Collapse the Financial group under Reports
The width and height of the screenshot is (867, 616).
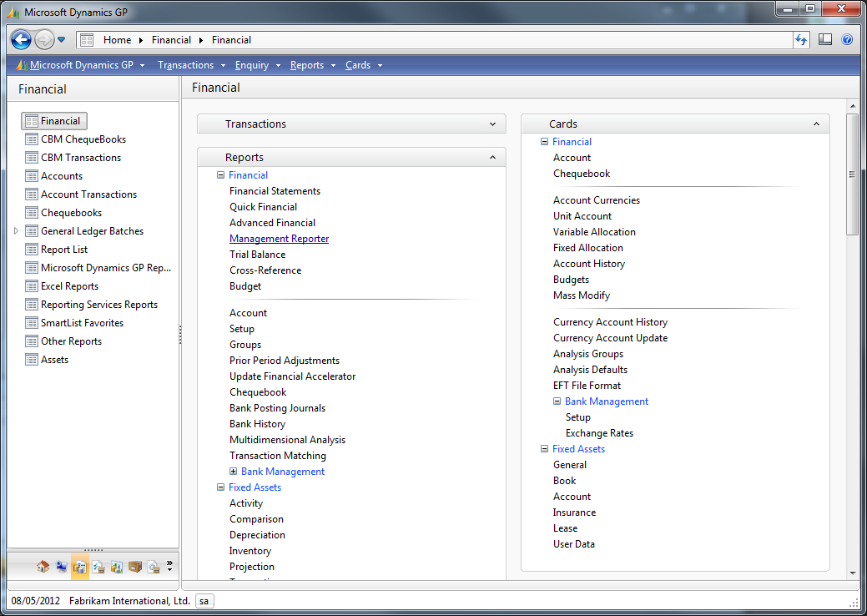pos(220,174)
